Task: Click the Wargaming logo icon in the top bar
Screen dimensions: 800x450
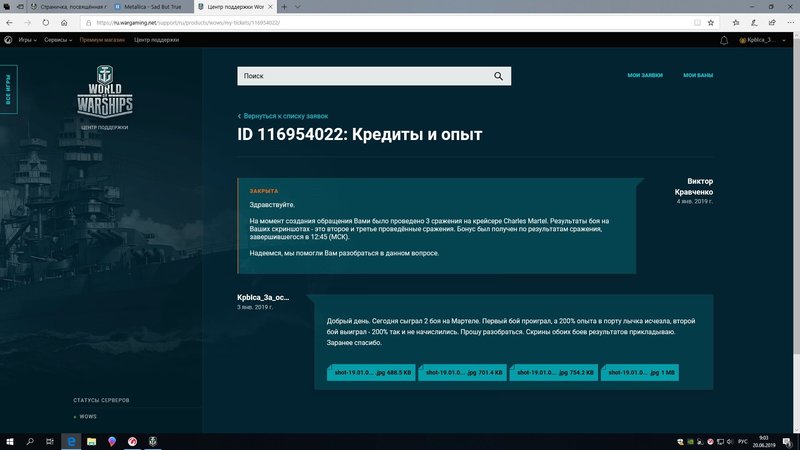Action: pyautogui.click(x=8, y=40)
